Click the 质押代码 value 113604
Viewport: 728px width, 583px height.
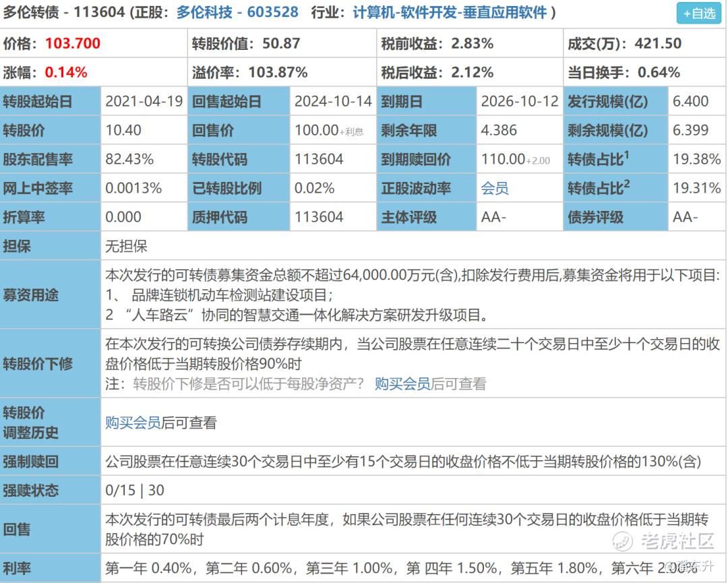pos(319,217)
